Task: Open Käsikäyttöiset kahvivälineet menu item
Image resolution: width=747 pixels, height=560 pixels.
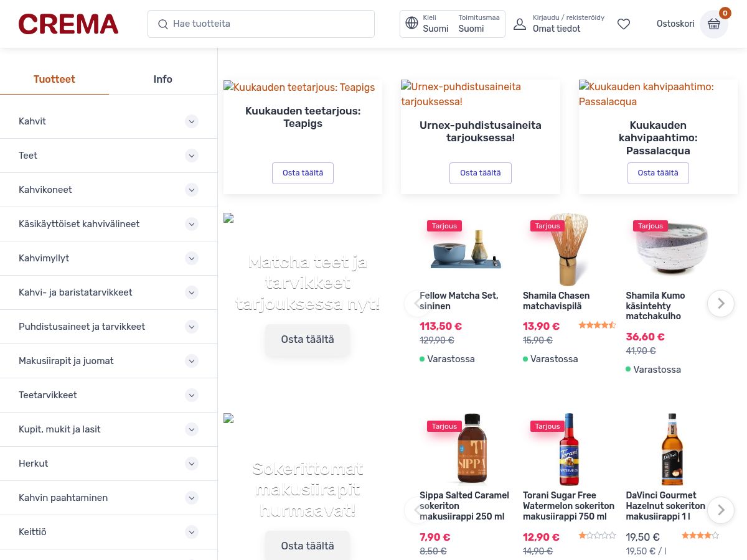Action: [79, 224]
